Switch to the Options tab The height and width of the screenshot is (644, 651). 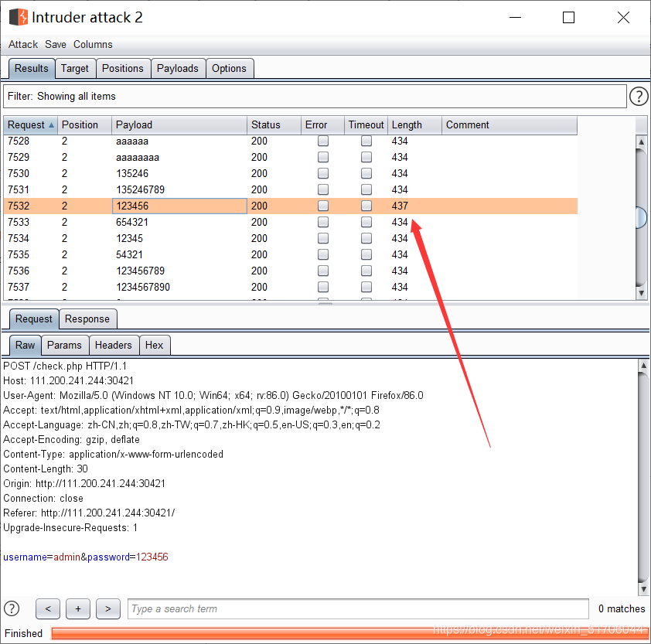tap(229, 68)
